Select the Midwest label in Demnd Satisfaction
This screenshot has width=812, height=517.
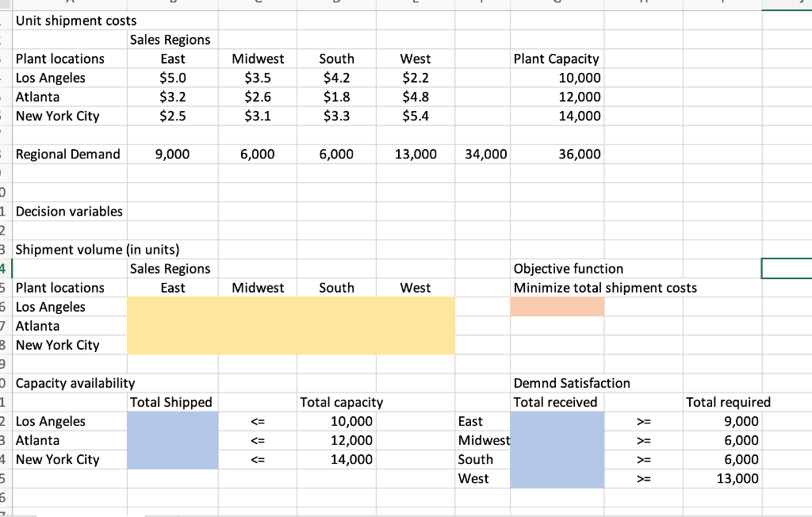tap(484, 441)
